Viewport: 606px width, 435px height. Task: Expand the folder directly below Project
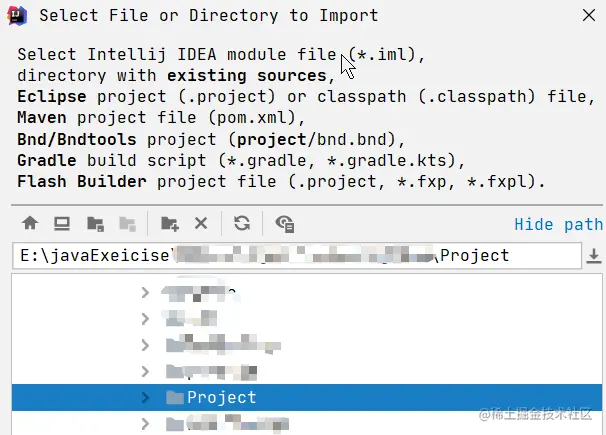point(146,423)
